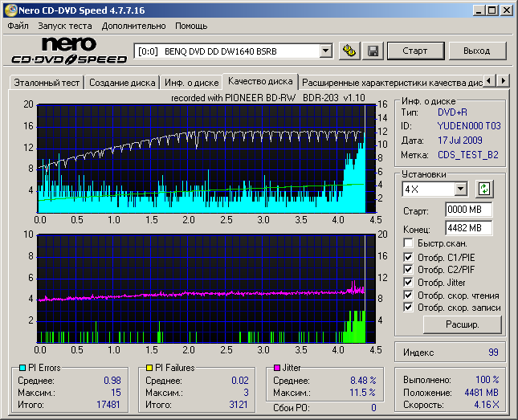Click the Расшир. button
This screenshot has height=420, width=518.
click(x=462, y=324)
